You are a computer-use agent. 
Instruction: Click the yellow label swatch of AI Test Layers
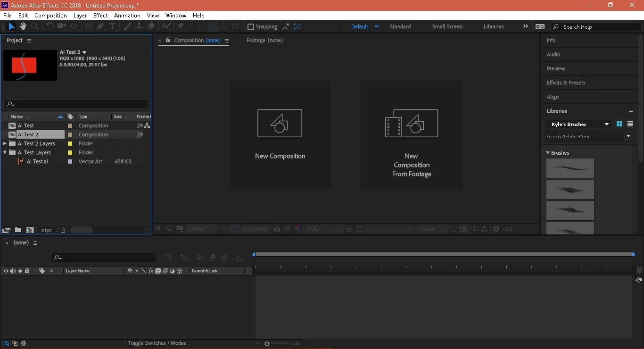70,153
